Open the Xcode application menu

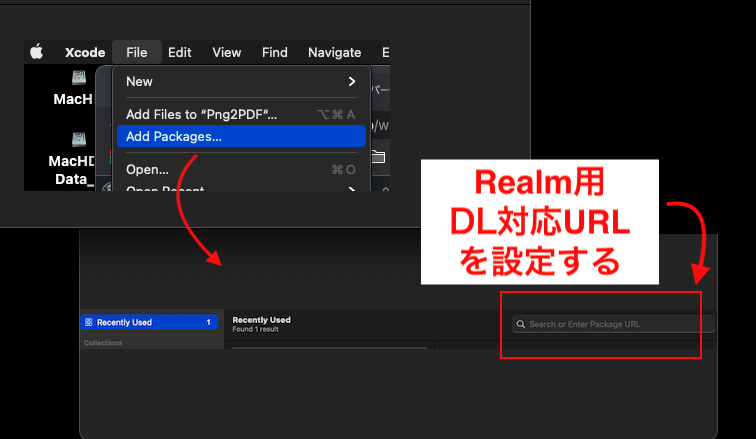(85, 52)
